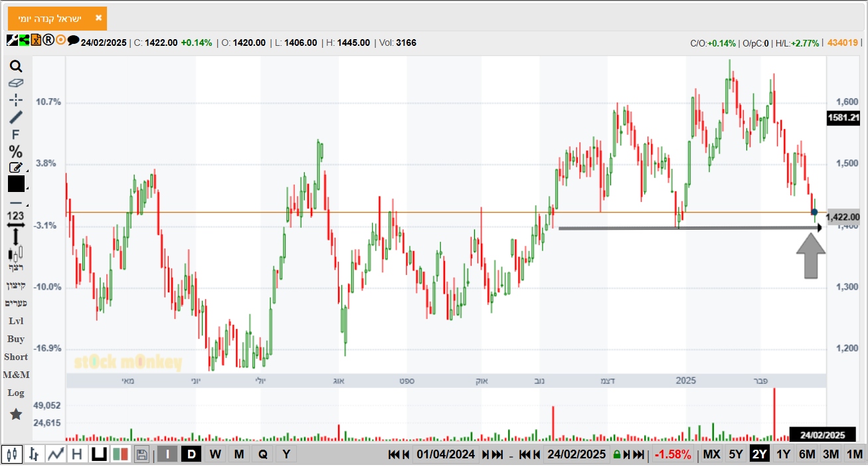Screen dimensions: 868x467
Task: Close the ישראל קנדה יומי tab
Action: 98,18
